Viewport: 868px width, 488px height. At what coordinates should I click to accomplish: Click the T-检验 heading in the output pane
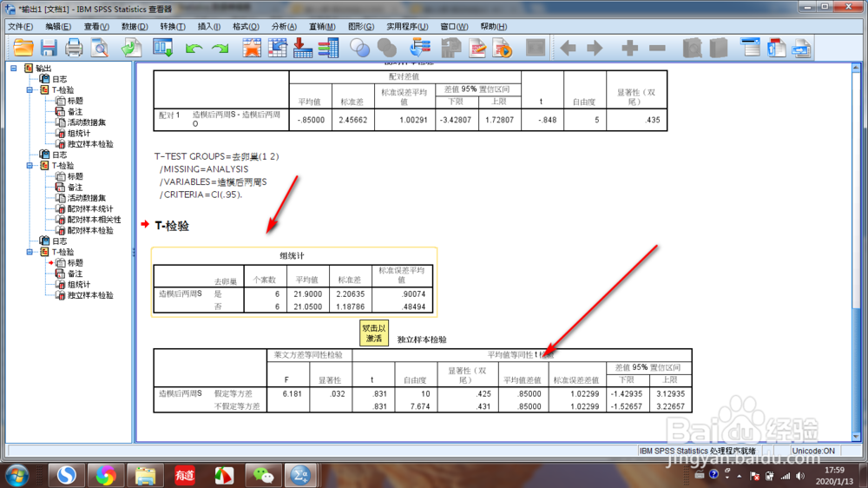tap(172, 226)
